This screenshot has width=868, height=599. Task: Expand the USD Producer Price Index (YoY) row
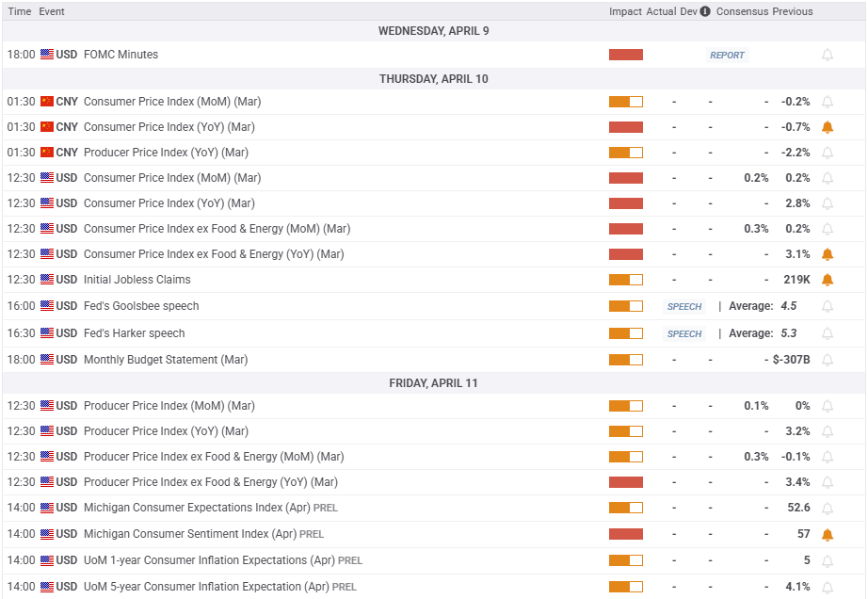pos(166,431)
